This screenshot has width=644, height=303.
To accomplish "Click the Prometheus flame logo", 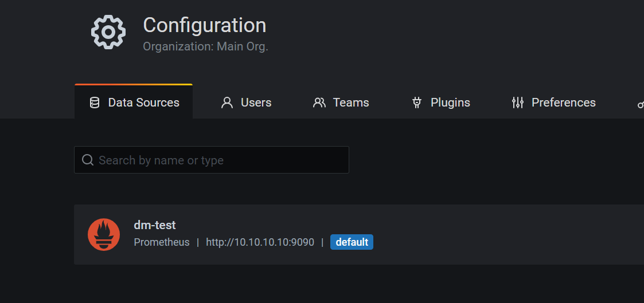I will tap(104, 234).
